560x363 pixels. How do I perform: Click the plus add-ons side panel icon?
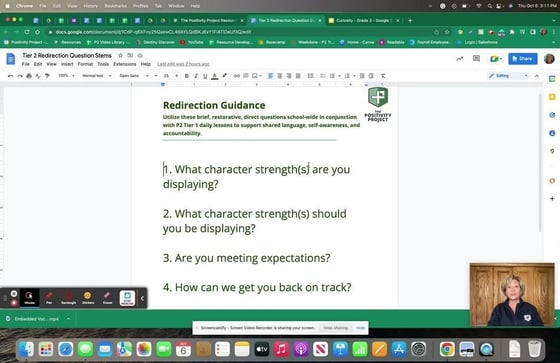pos(552,199)
